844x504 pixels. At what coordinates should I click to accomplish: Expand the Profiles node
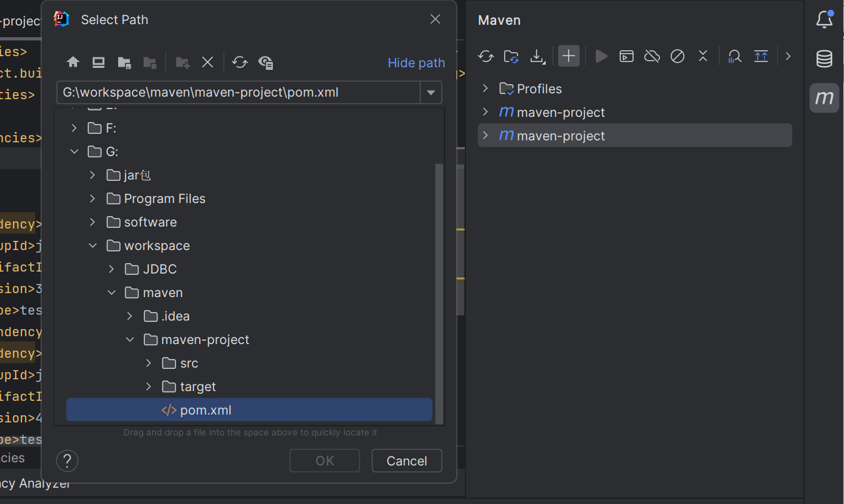click(485, 88)
